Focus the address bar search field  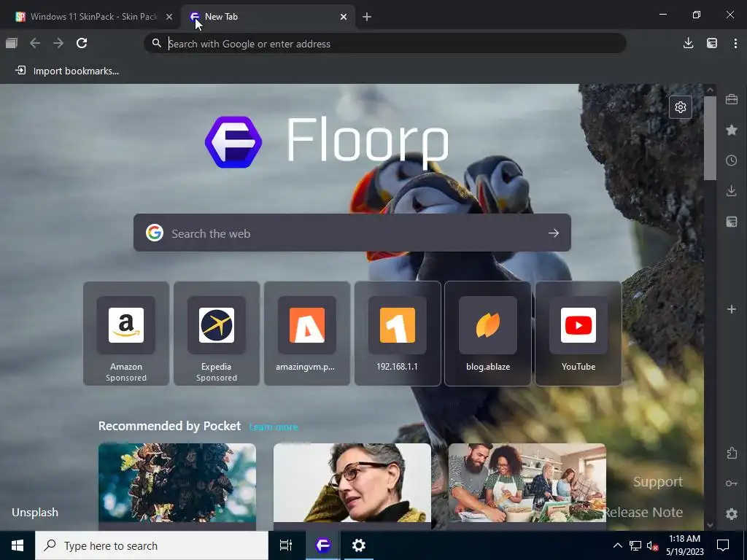(x=385, y=43)
